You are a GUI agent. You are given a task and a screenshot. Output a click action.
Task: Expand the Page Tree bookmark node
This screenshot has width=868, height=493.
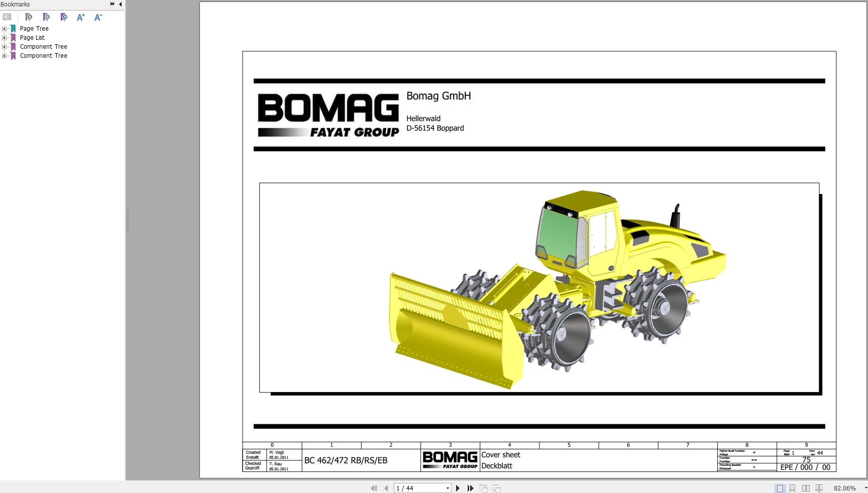point(4,29)
